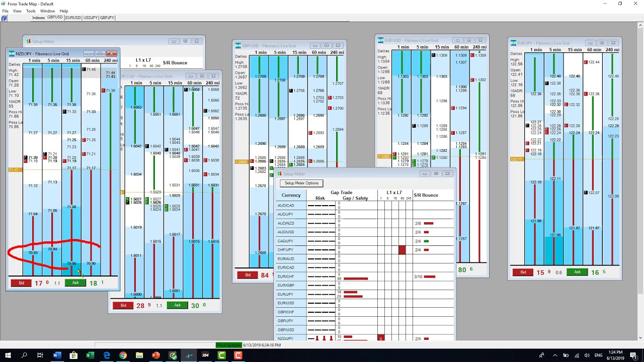Select the EUR/JPY row in the Setup Meter

365,294
